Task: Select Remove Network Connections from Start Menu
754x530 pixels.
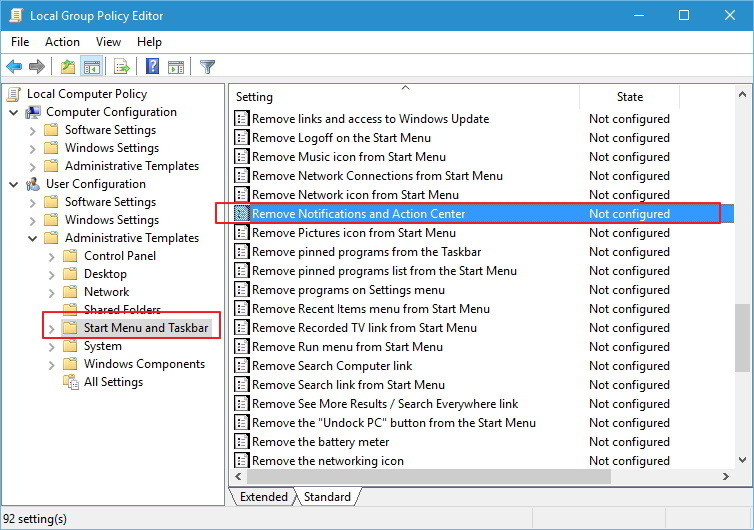Action: coord(483,176)
